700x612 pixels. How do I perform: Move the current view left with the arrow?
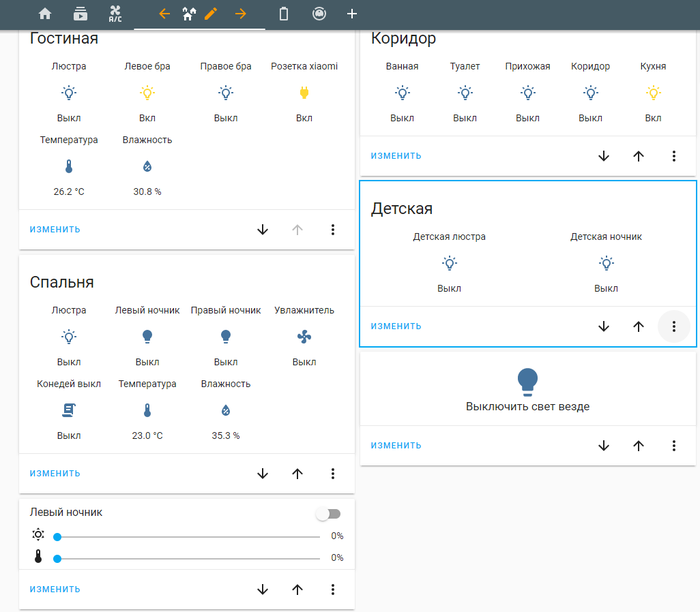click(164, 14)
